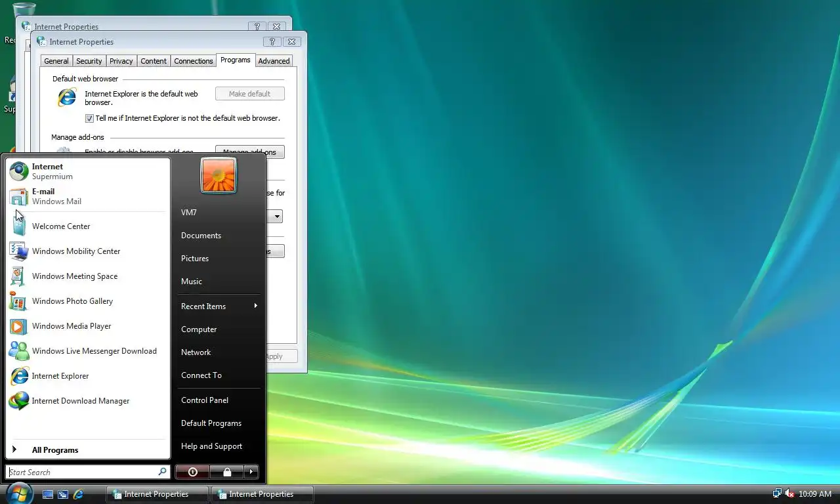Click the user account flower picture

coord(219,175)
